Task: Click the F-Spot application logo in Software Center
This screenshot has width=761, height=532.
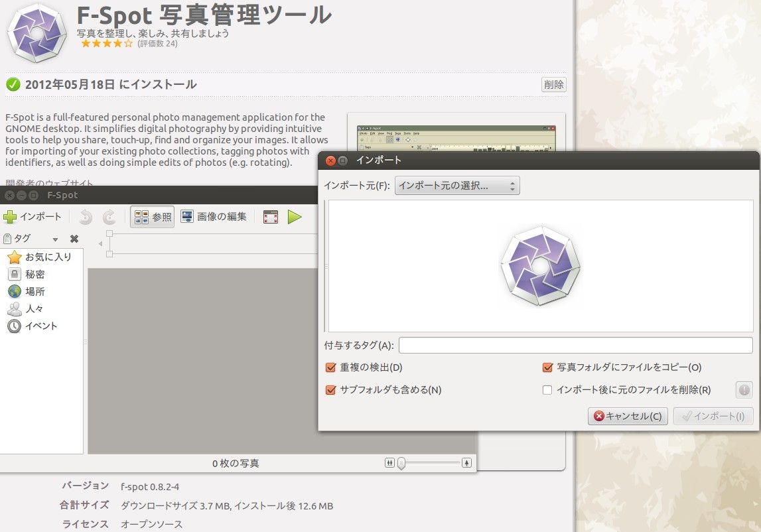Action: [x=37, y=33]
